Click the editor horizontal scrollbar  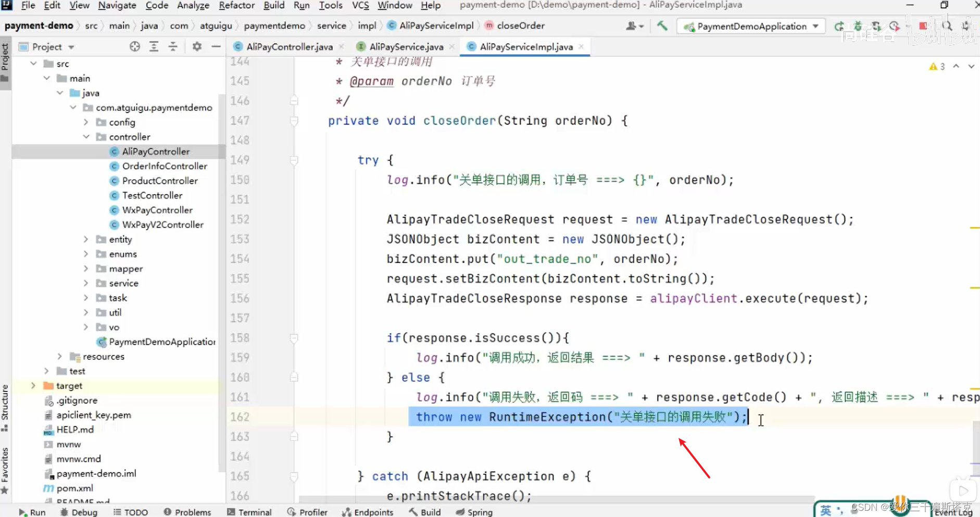(556, 499)
